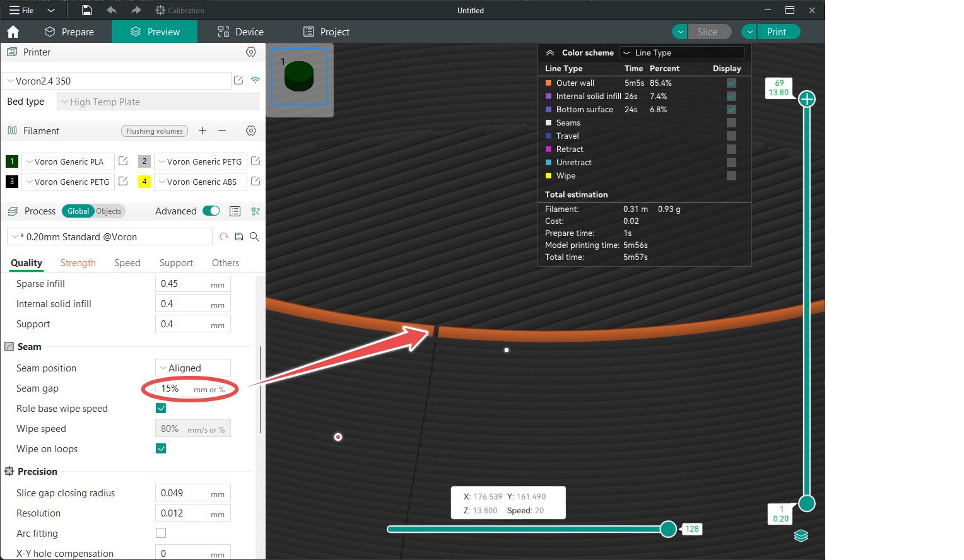Click the Flushing volumes button

click(155, 131)
